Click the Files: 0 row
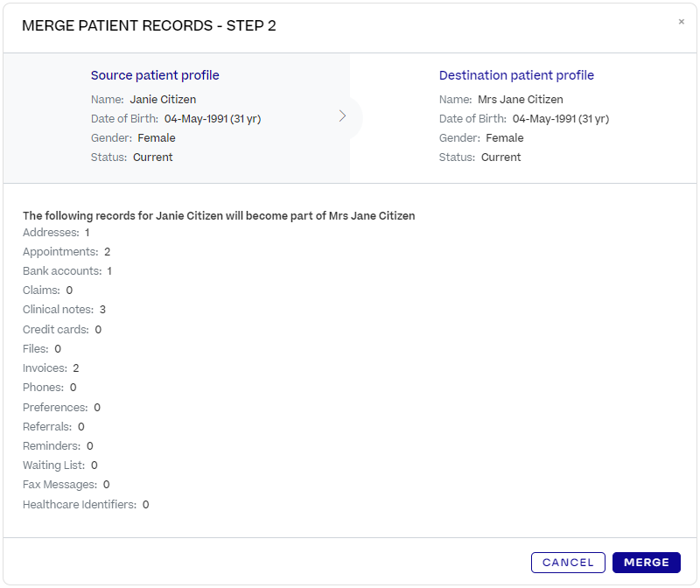This screenshot has width=700, height=588. coord(42,349)
